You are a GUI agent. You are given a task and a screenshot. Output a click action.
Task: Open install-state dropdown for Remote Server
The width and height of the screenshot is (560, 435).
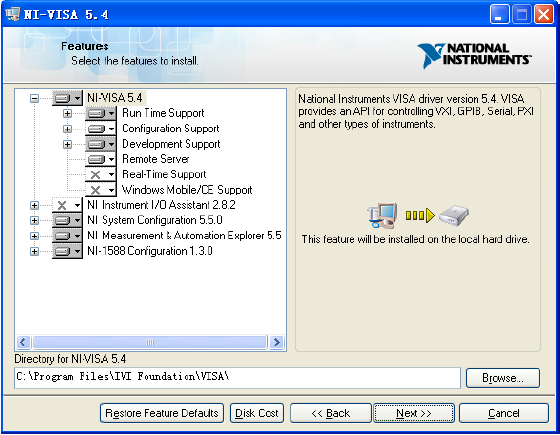[101, 159]
